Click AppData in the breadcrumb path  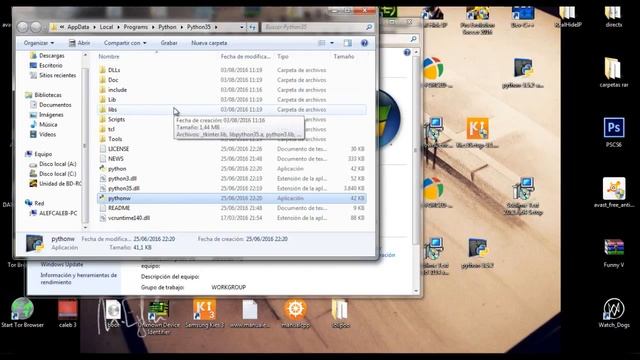click(x=78, y=27)
